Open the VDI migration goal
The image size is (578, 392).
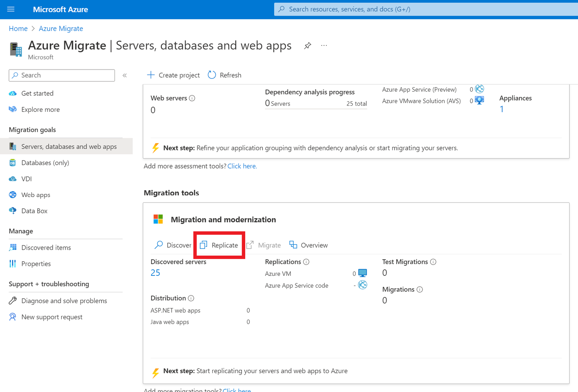26,179
